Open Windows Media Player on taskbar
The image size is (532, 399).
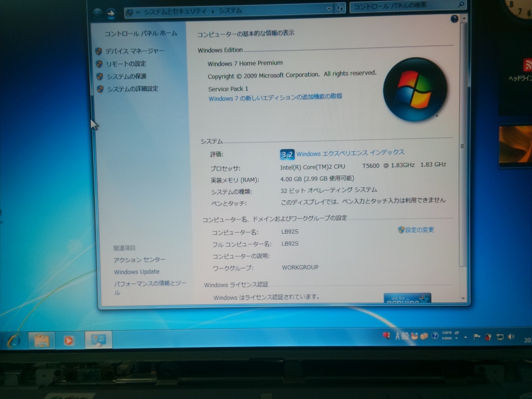[x=69, y=340]
